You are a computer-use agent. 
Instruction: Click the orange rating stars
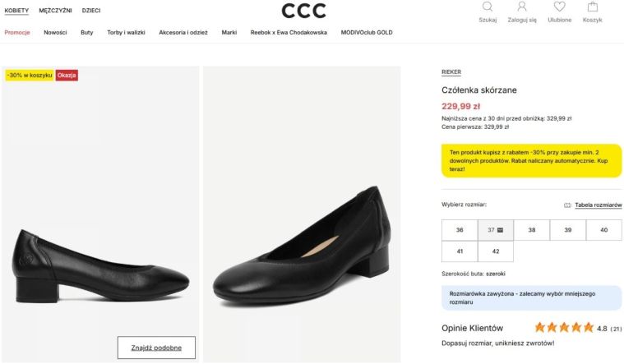pyautogui.click(x=564, y=327)
